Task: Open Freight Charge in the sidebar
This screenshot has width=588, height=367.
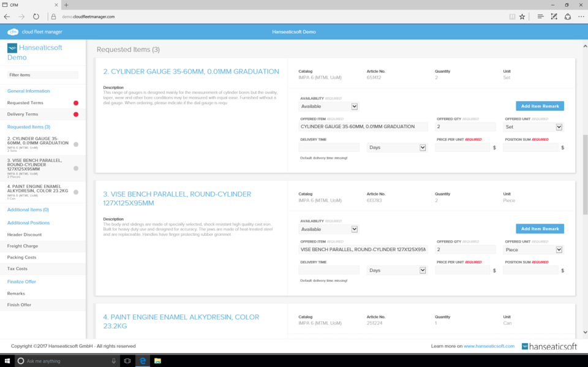Action: (22, 246)
